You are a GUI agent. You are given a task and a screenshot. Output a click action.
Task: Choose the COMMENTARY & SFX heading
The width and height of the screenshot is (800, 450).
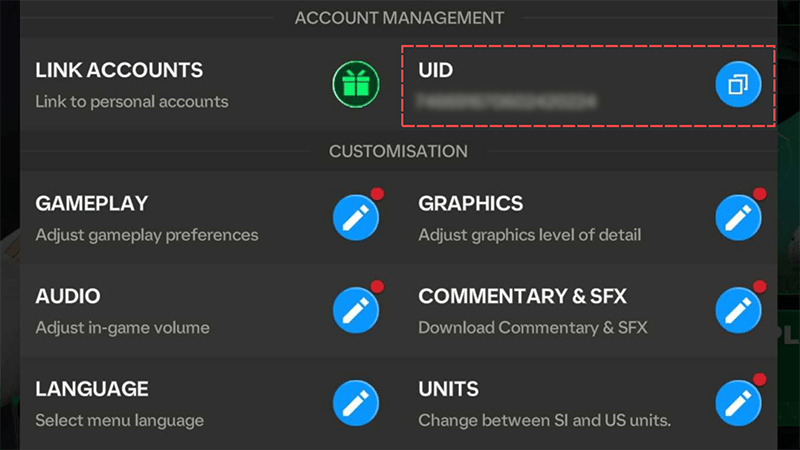click(x=522, y=296)
